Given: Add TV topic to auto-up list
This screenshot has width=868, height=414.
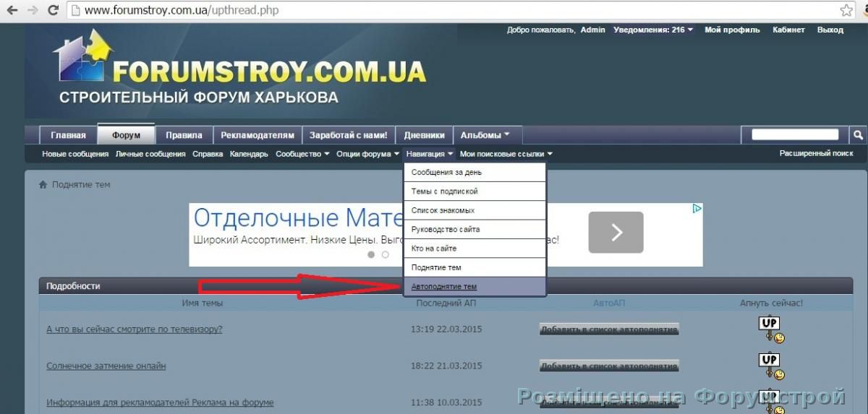Looking at the screenshot, I should (x=609, y=329).
